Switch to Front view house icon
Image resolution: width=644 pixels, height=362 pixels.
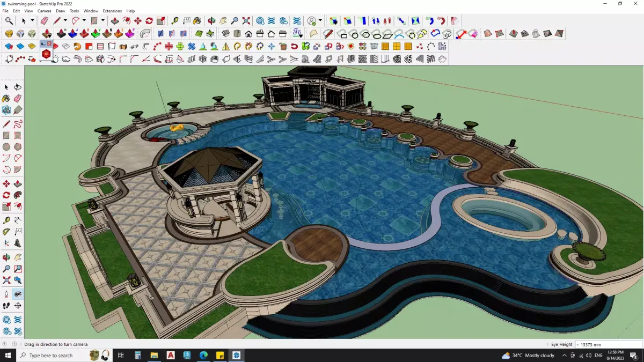(248, 34)
